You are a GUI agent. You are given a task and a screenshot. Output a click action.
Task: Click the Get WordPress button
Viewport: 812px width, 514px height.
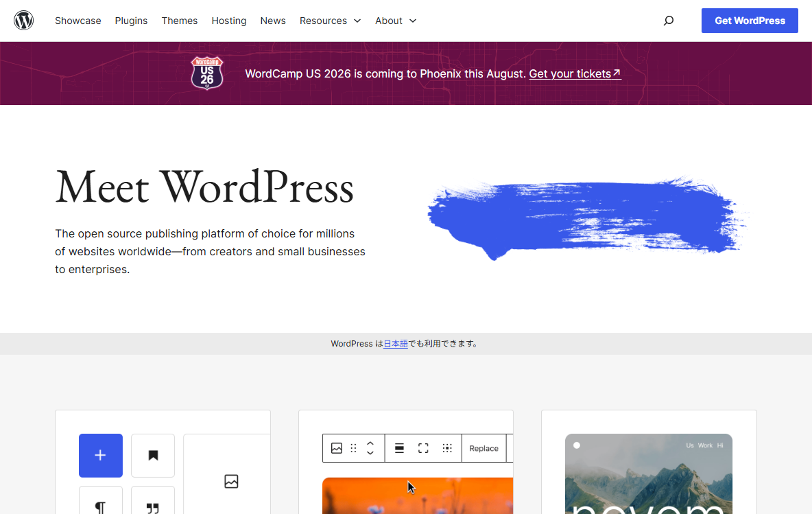[x=750, y=21]
